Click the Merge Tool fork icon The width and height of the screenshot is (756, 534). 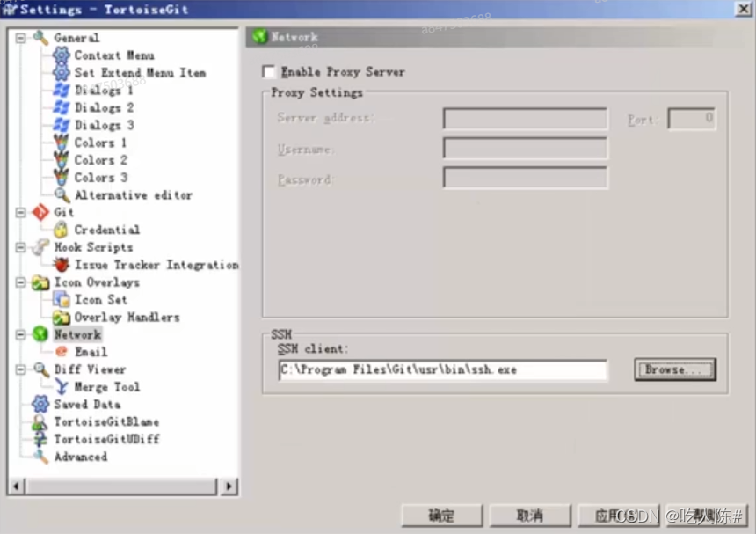point(62,387)
